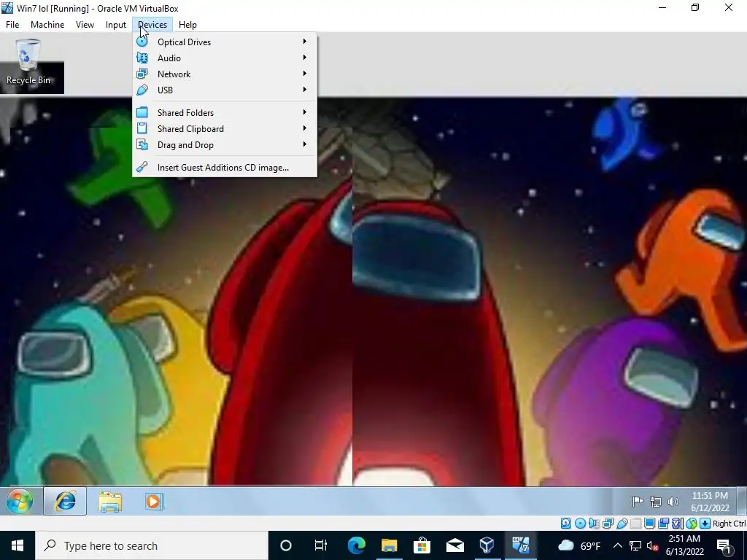Click the hard disk activity status icon
The height and width of the screenshot is (560, 747).
click(x=565, y=524)
